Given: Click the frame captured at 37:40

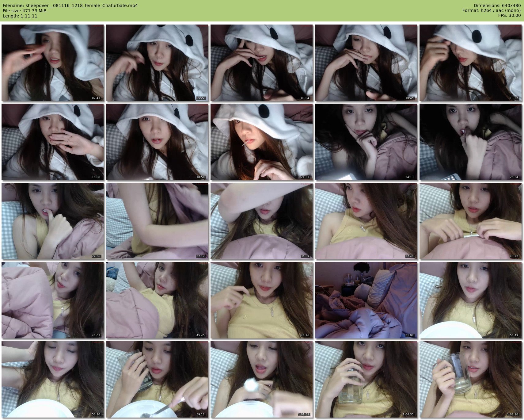Looking at the screenshot, I should [366, 221].
